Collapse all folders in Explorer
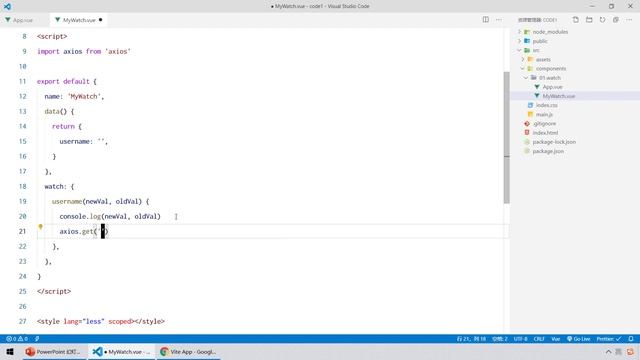Viewport: 640px width, 360px height. click(616, 20)
